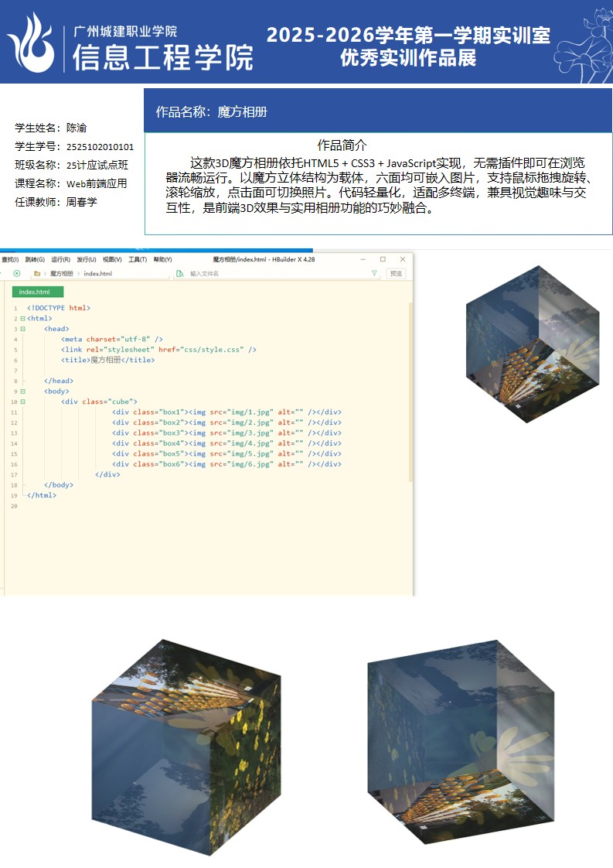Open the 运行(R) menu
Screen dimensions: 613x868
point(59,259)
